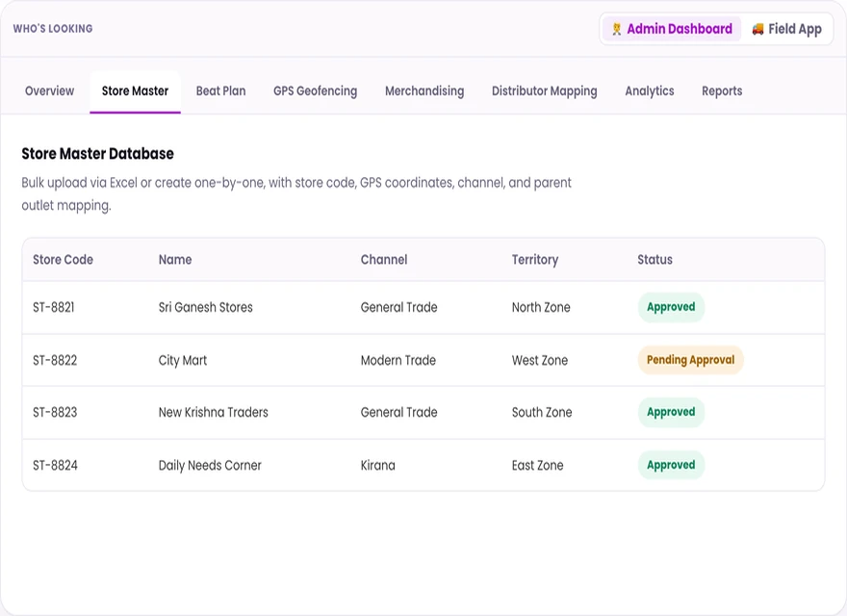847x616 pixels.
Task: Click the Status column header
Action: point(654,260)
